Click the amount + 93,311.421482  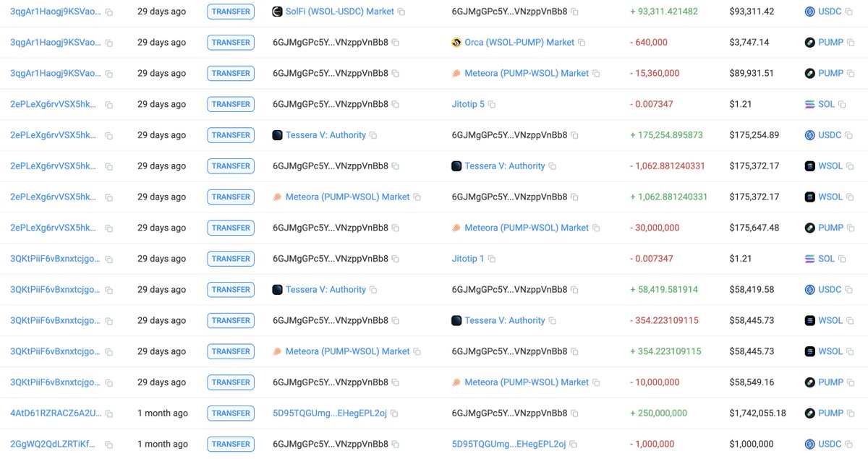pyautogui.click(x=664, y=12)
